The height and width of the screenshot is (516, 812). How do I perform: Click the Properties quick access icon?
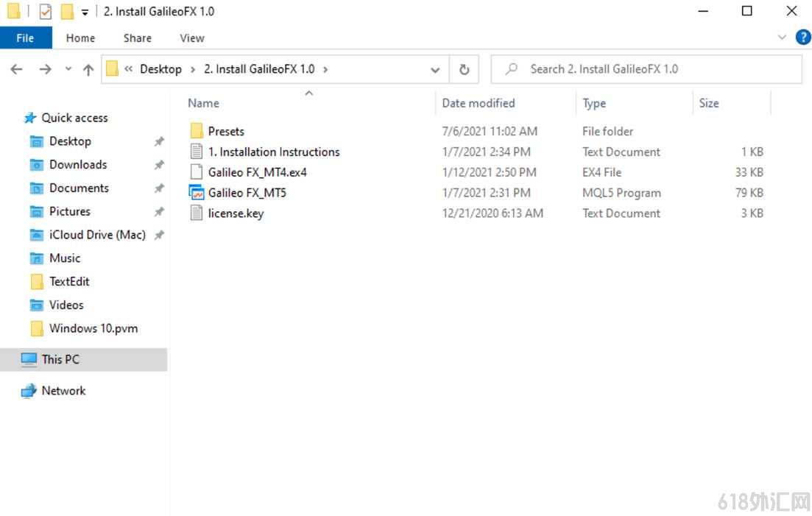(x=46, y=11)
